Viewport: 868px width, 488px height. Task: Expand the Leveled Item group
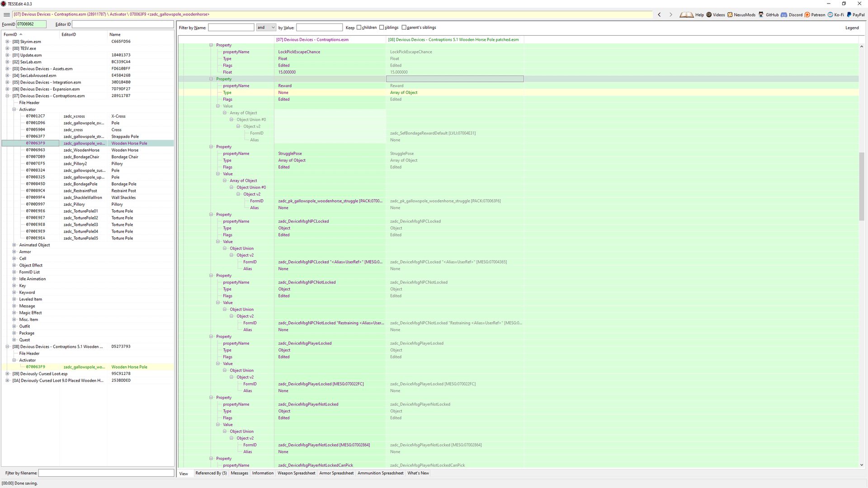[x=14, y=299]
